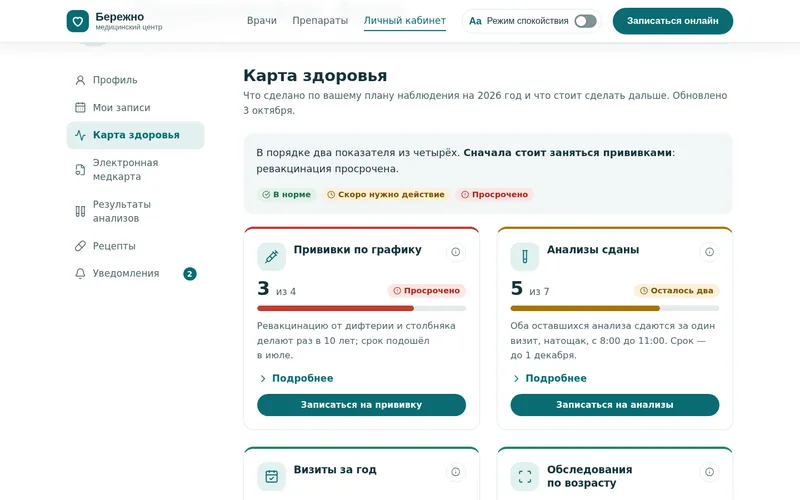
Task: Click the Записаться на анализы button
Action: (615, 405)
